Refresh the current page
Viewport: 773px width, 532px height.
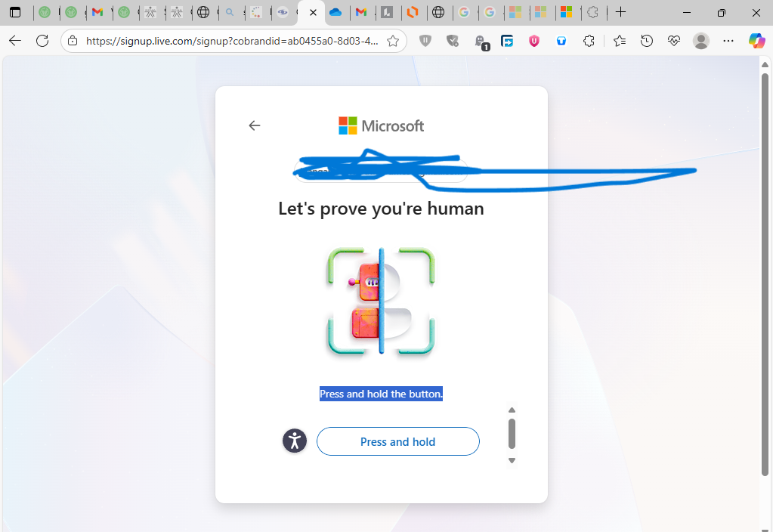tap(42, 41)
